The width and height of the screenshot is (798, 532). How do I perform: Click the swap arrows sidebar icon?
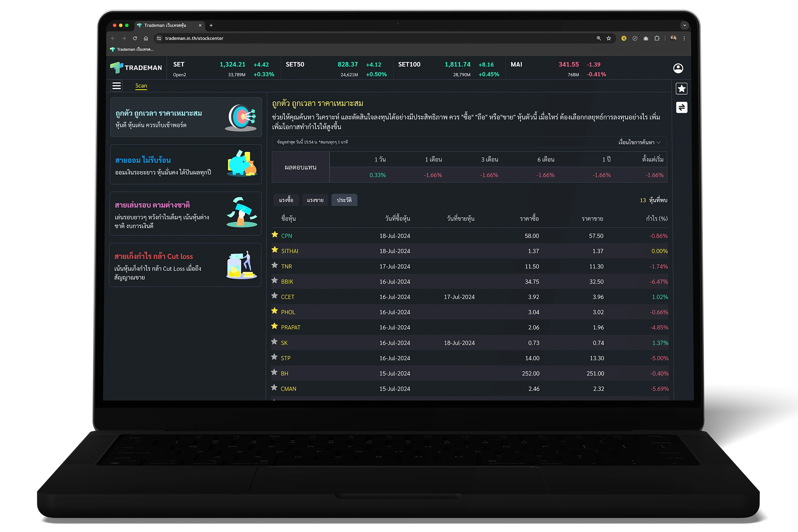[681, 107]
